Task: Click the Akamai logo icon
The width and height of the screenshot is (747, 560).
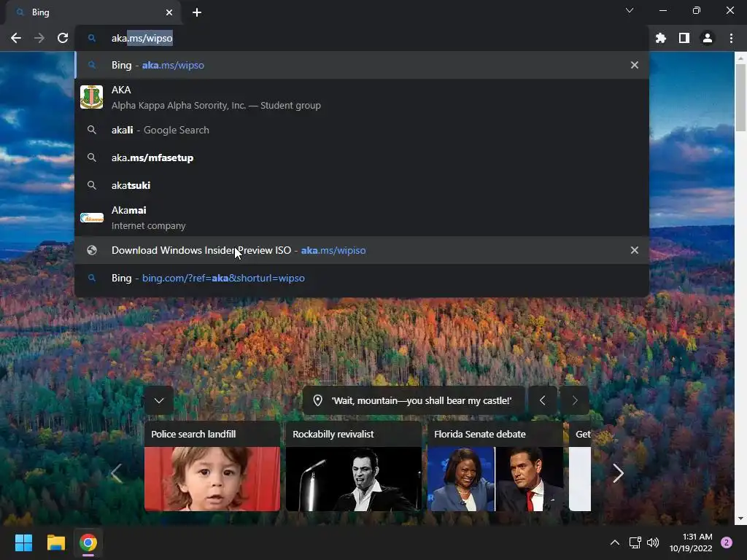Action: point(91,217)
